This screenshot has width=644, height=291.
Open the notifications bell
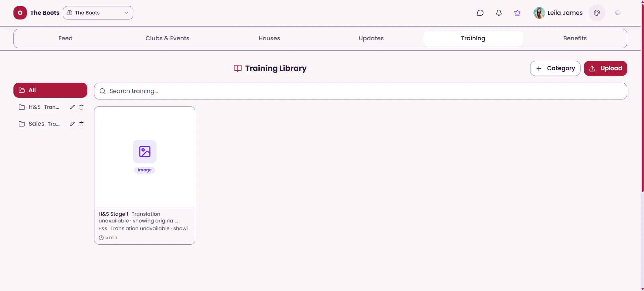(x=499, y=13)
